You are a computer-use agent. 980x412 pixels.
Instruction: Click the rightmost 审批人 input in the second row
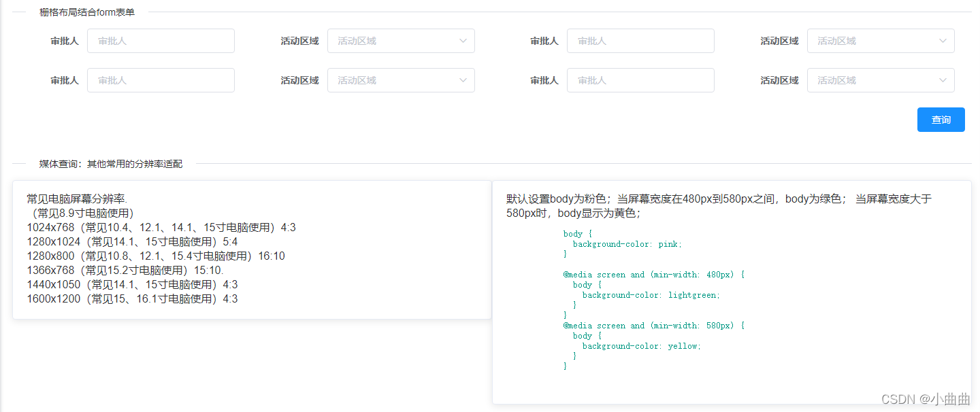pyautogui.click(x=640, y=80)
